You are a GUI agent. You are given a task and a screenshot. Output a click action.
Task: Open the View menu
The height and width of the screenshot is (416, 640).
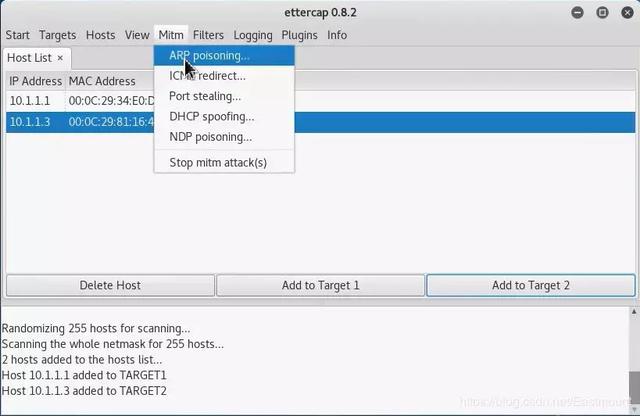(137, 35)
